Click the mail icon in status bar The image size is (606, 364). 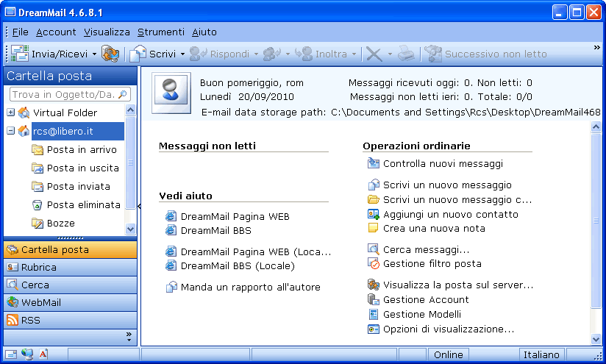pos(11,354)
